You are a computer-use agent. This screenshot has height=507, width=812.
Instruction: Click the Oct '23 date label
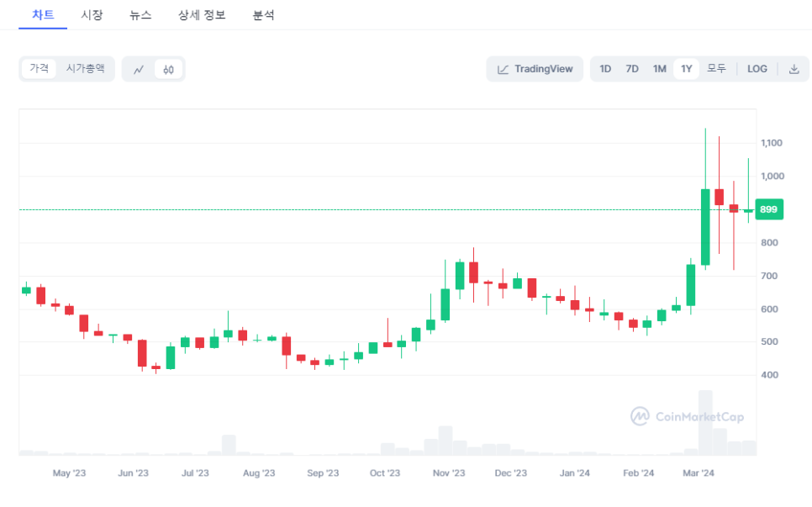[385, 473]
